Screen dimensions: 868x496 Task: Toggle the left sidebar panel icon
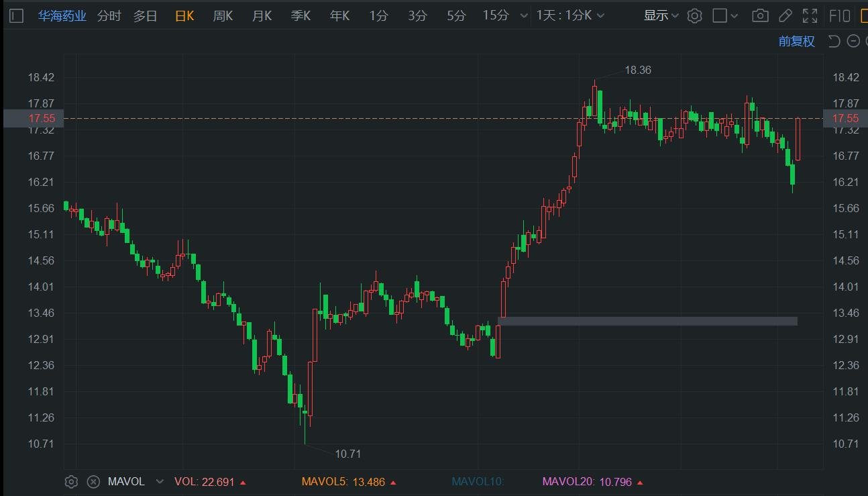(x=17, y=16)
